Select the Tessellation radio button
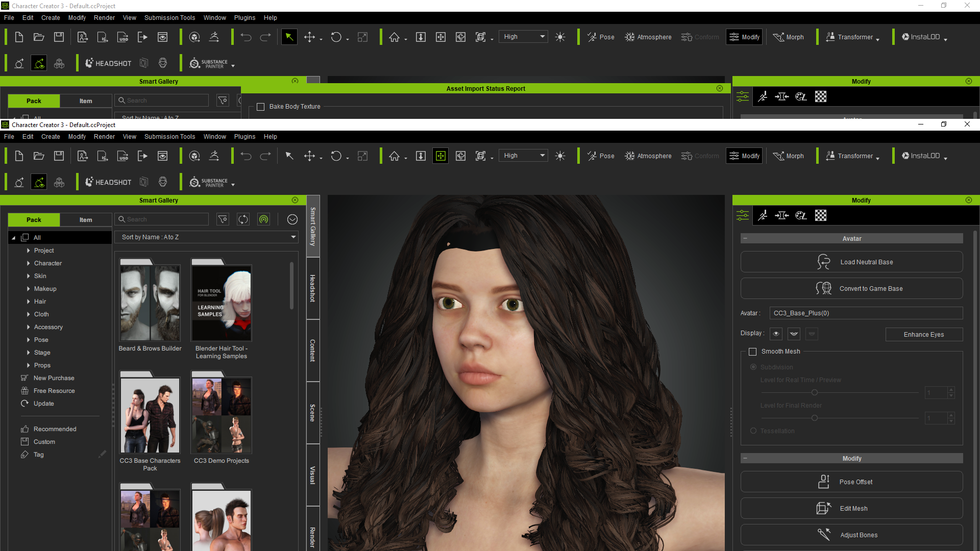Screen dimensions: 980x551 tap(753, 431)
